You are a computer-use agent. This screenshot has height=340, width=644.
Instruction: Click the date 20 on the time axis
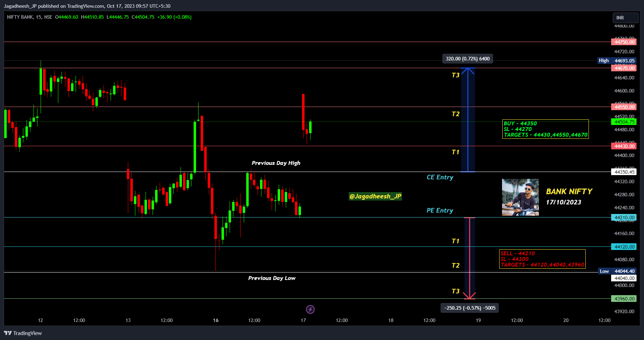click(566, 320)
